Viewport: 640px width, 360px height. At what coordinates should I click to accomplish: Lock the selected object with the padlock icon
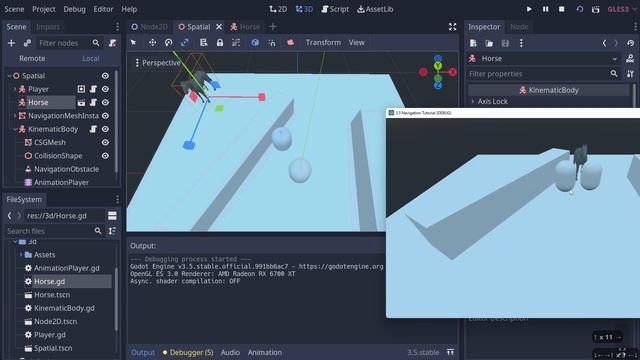click(x=220, y=42)
